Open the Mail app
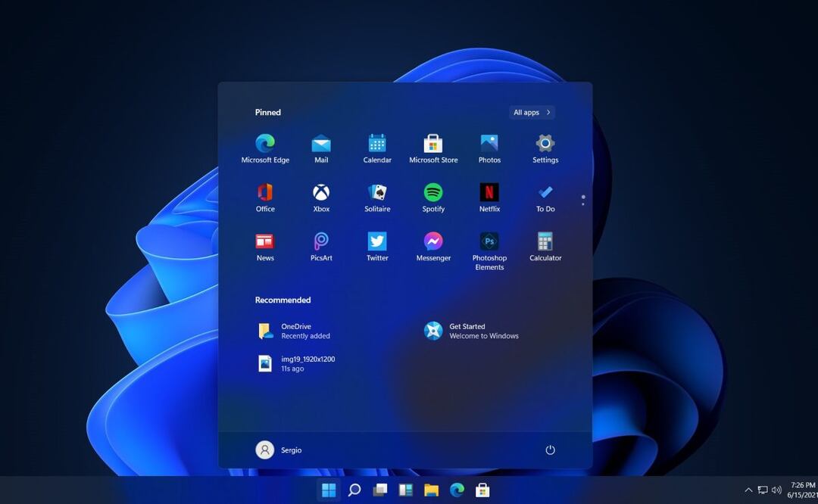The height and width of the screenshot is (504, 818). 320,144
